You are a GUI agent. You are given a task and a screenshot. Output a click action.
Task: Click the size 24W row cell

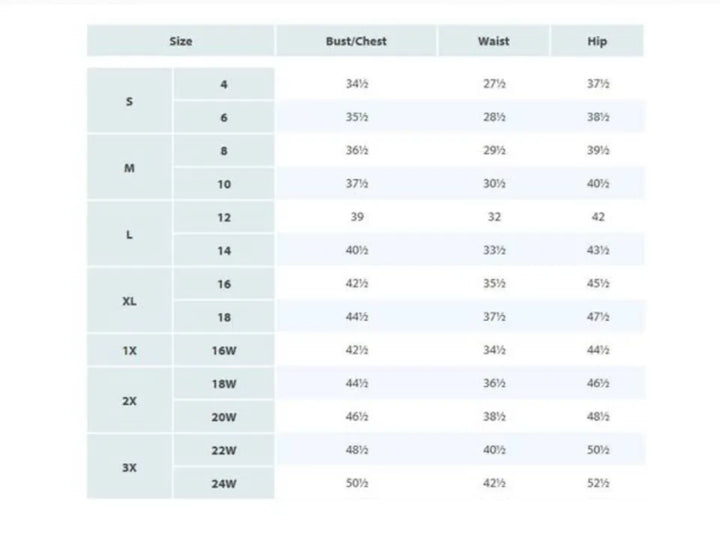[224, 483]
